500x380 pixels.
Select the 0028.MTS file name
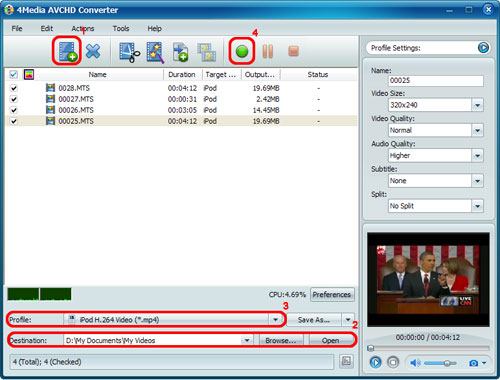74,88
